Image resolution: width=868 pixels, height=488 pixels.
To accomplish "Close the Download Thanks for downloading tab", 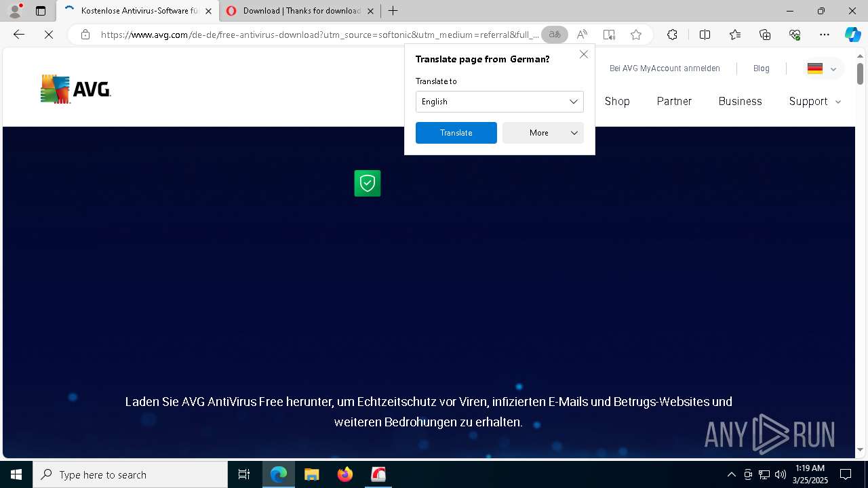I will (x=370, y=11).
